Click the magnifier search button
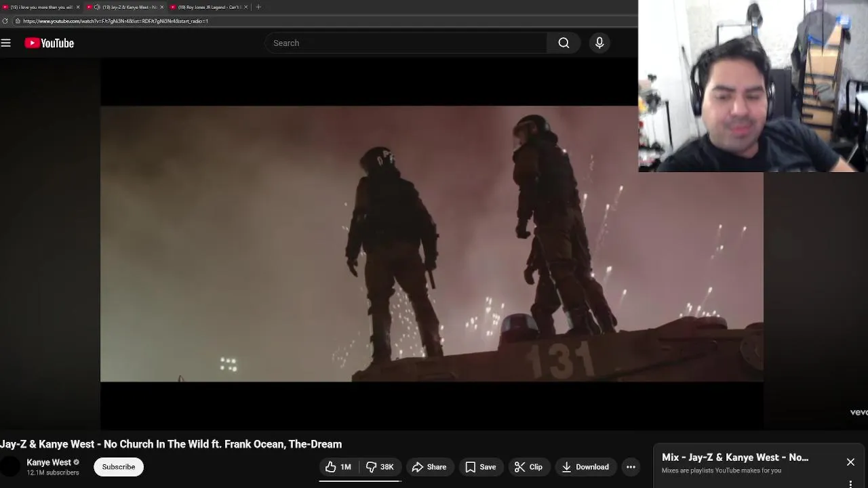The width and height of the screenshot is (868, 488). (564, 43)
